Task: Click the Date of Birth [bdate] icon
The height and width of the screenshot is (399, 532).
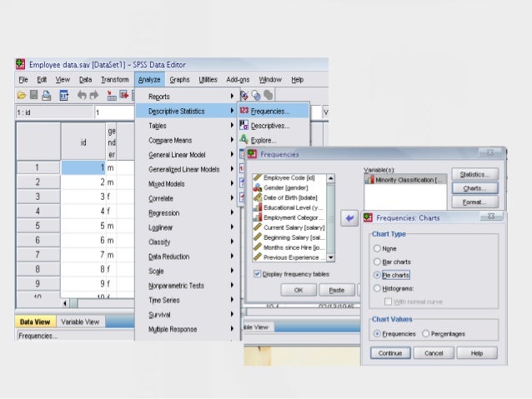Action: [258, 197]
